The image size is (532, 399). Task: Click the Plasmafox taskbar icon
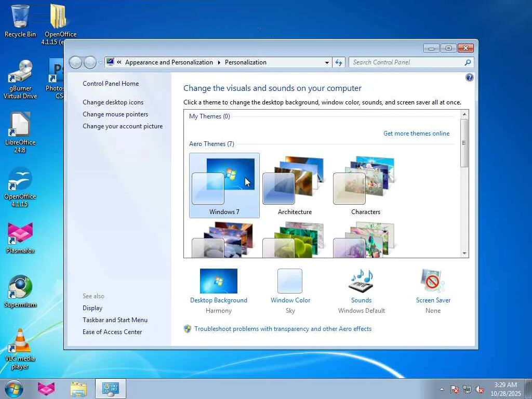tap(46, 389)
